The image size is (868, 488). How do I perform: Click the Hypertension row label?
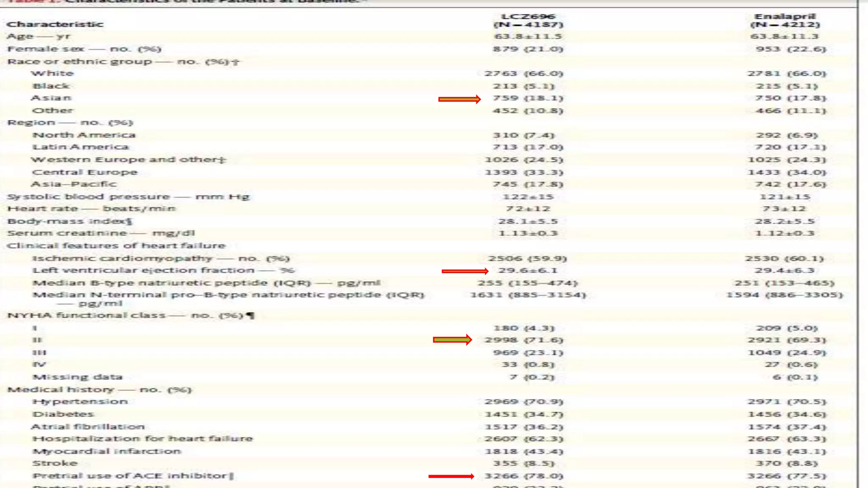80,402
